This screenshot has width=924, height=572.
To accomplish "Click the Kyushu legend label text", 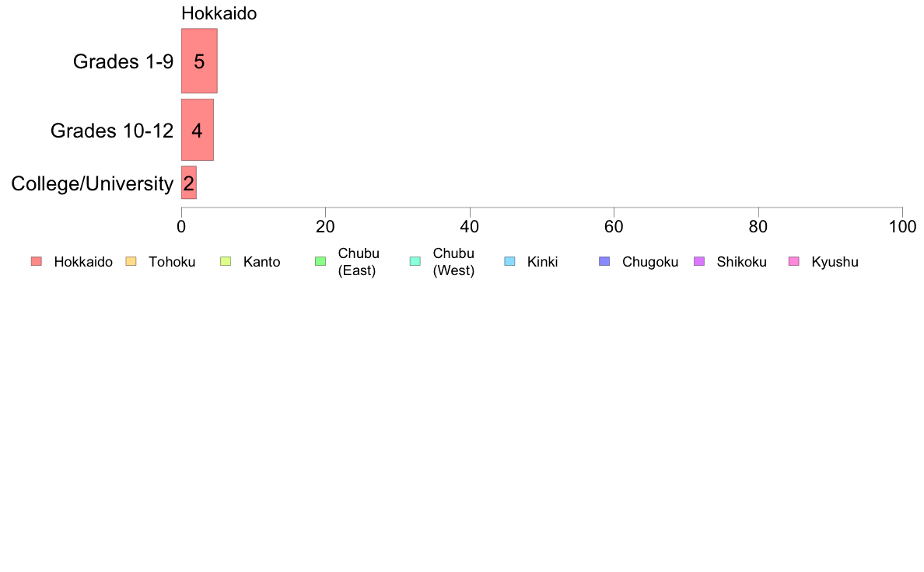I will 835,262.
